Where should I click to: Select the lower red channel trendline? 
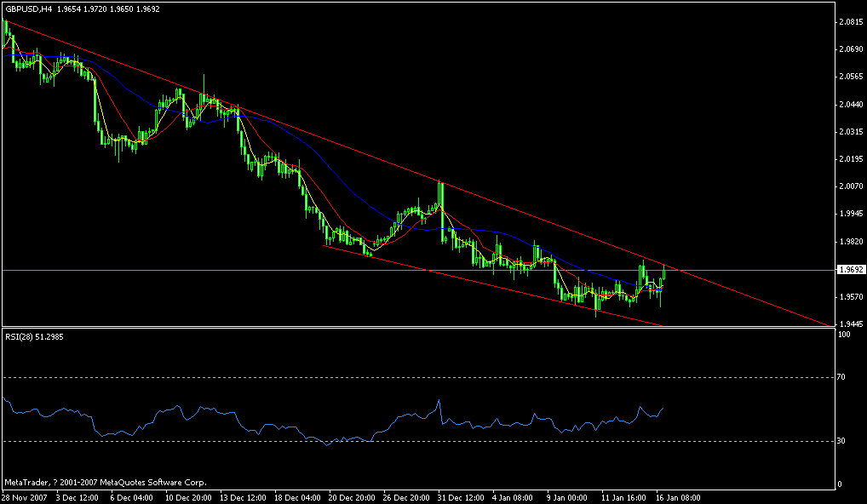tap(492, 286)
